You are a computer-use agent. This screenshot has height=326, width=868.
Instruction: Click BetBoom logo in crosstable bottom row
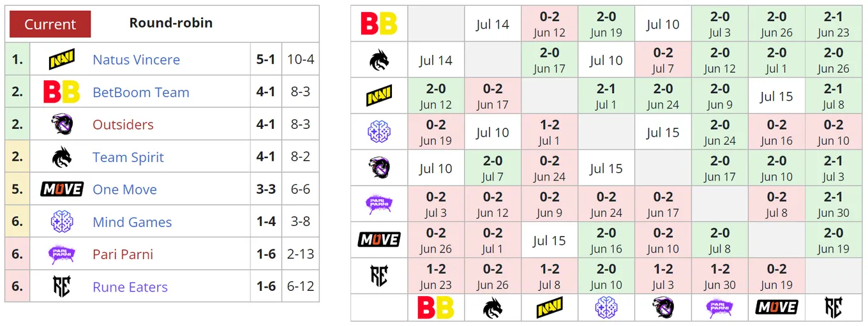(436, 307)
